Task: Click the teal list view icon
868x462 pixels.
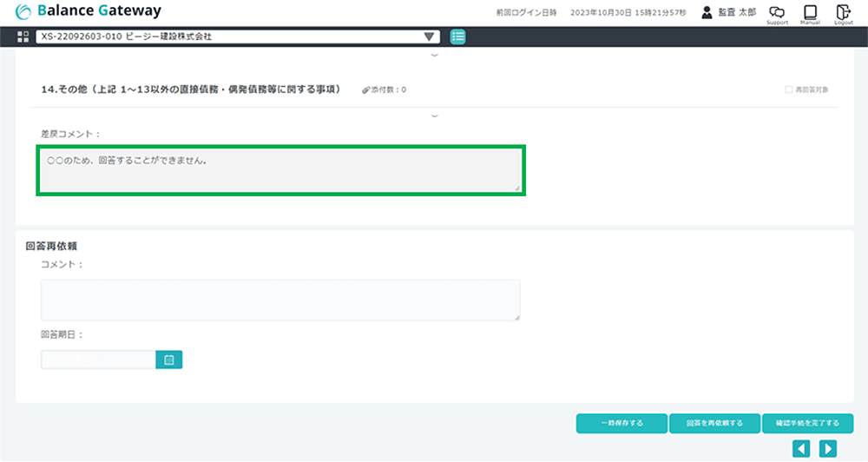Action: [x=457, y=36]
